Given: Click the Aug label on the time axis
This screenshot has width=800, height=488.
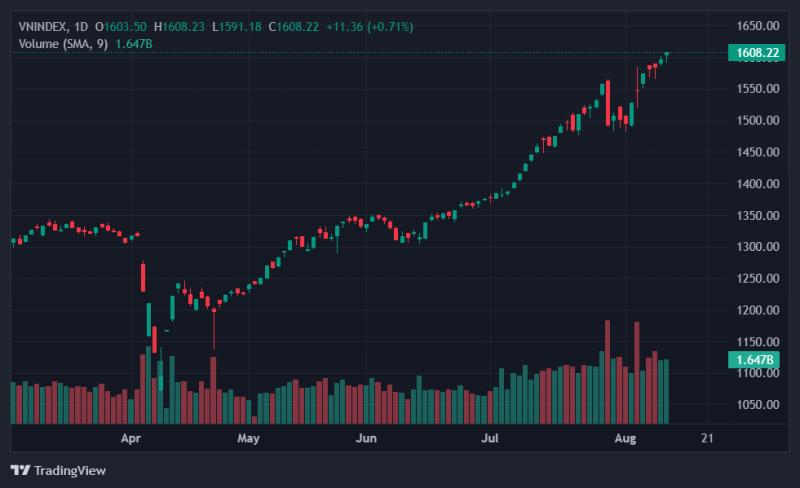Looking at the screenshot, I should click(626, 438).
